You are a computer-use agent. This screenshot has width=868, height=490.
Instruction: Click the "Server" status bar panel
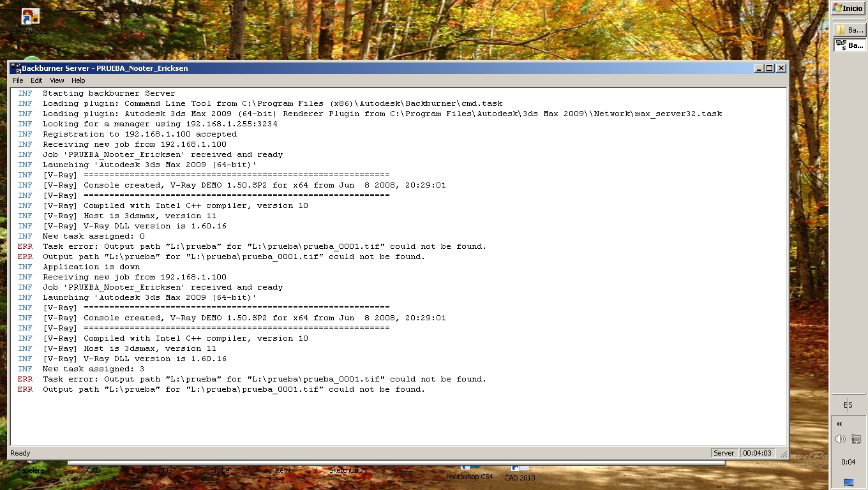tap(724, 453)
